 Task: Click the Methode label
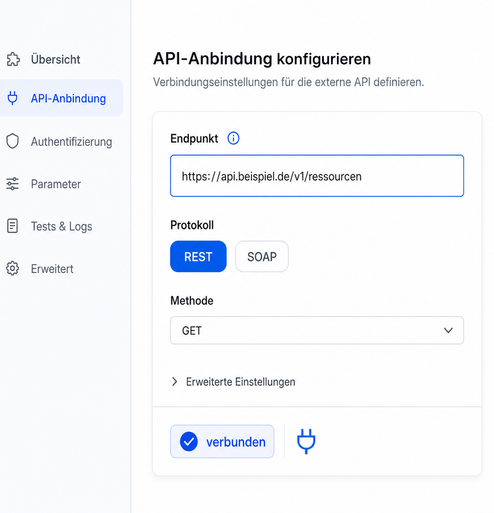[192, 301]
